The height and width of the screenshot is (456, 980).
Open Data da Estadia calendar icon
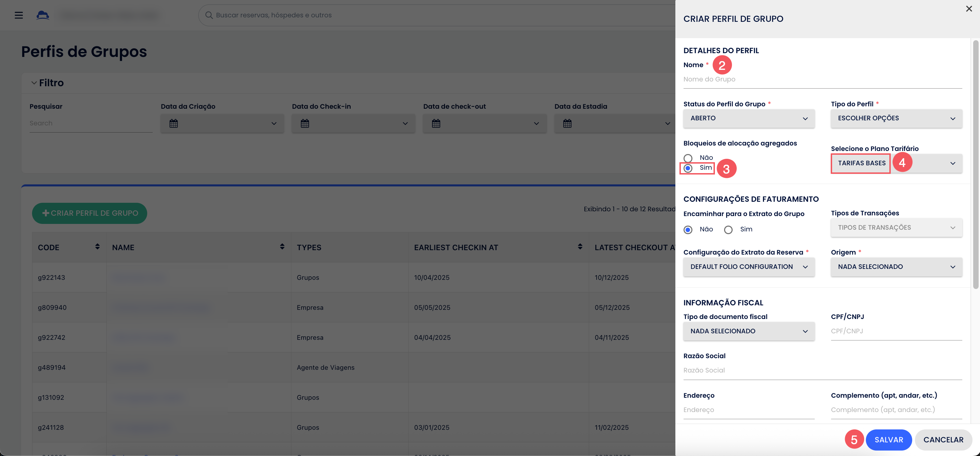567,123
